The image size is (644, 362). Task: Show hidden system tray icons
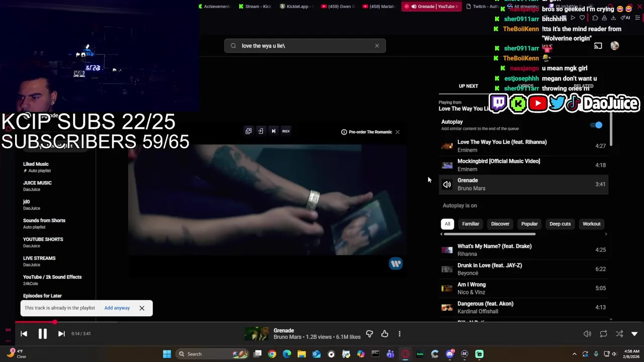click(574, 354)
